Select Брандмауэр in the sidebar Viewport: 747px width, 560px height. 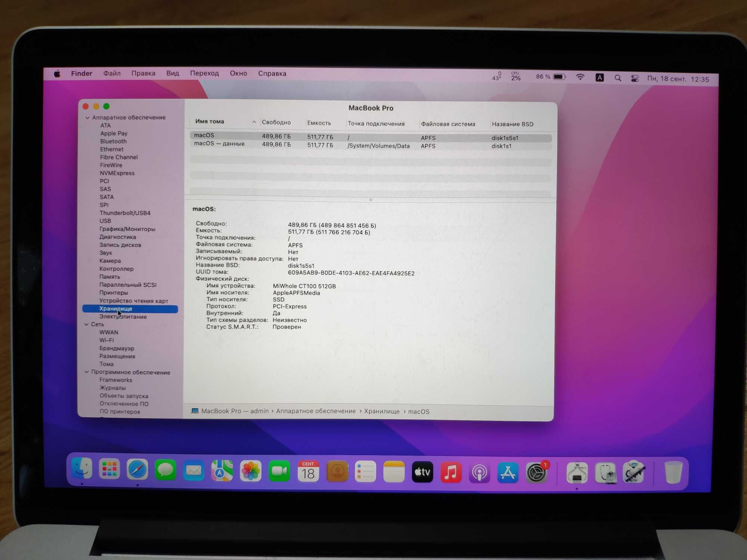click(x=117, y=348)
